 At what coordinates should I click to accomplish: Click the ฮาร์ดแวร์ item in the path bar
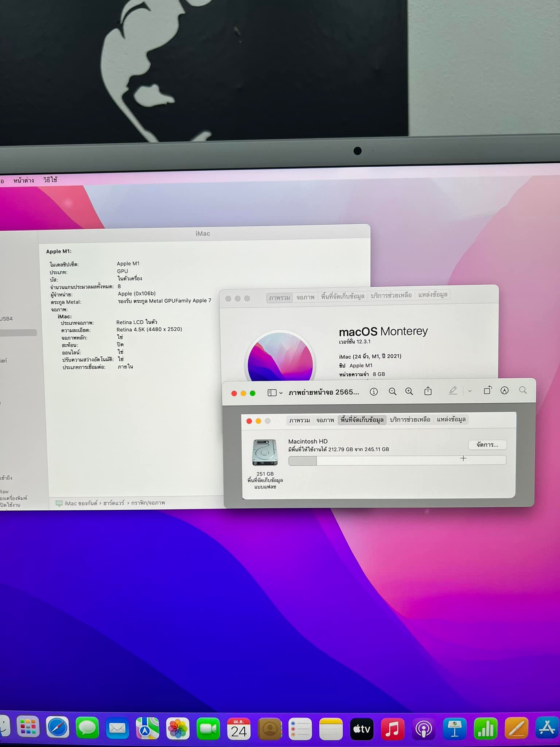114,503
